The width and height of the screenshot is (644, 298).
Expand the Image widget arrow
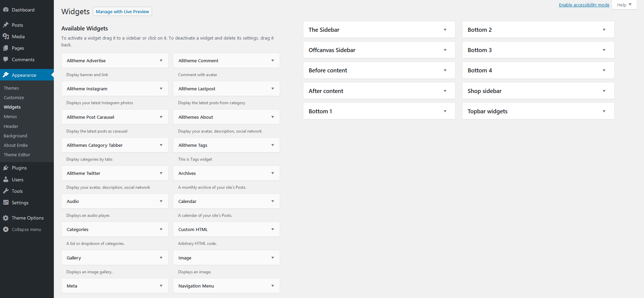pyautogui.click(x=273, y=258)
